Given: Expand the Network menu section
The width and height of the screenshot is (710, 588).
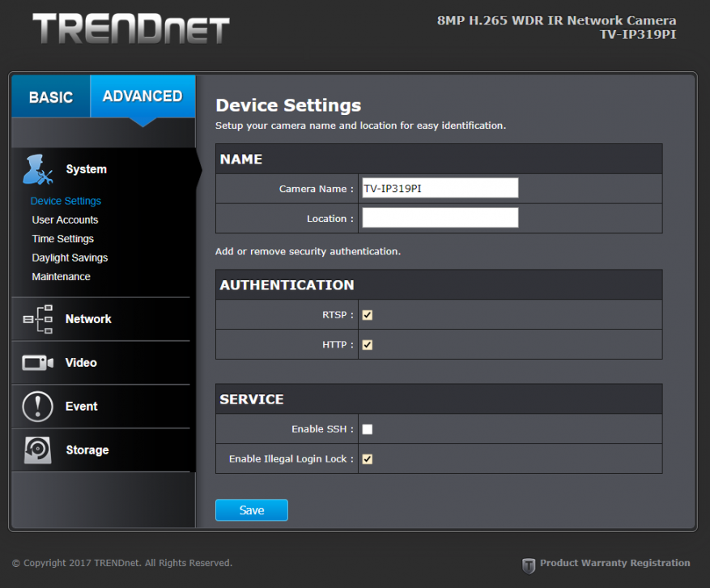Looking at the screenshot, I should (x=88, y=319).
